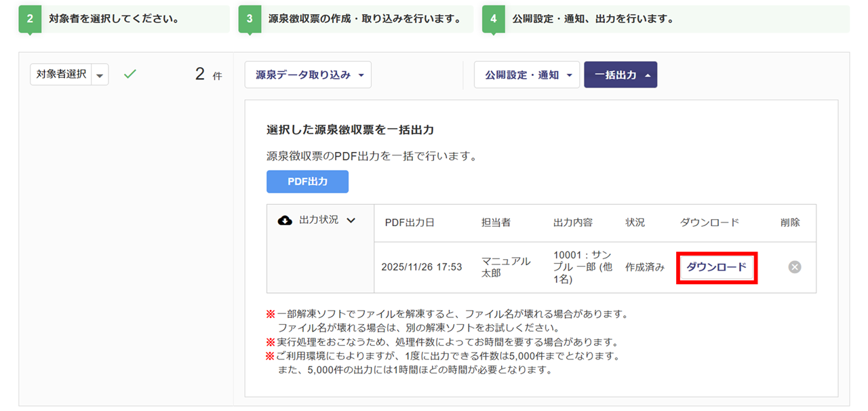Click the step 3 number badge
This screenshot has width=868, height=411.
point(250,19)
